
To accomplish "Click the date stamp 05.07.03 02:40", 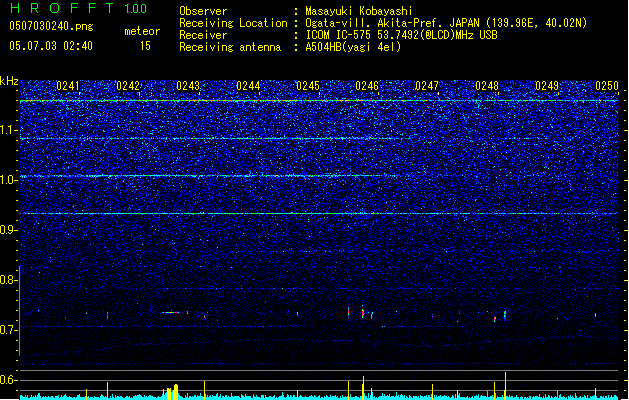I will [x=51, y=46].
